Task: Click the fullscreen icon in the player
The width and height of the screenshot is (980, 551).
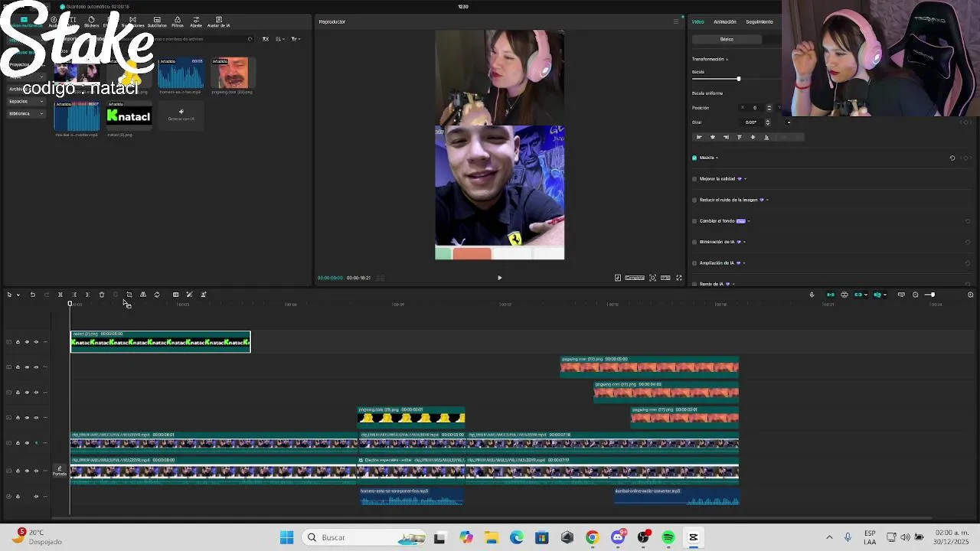Action: pos(678,278)
